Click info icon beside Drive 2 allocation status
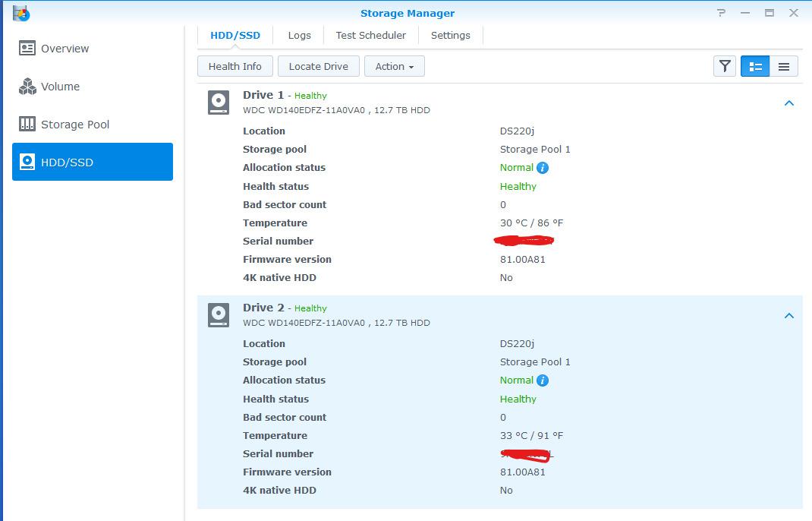This screenshot has width=812, height=521. click(x=543, y=380)
